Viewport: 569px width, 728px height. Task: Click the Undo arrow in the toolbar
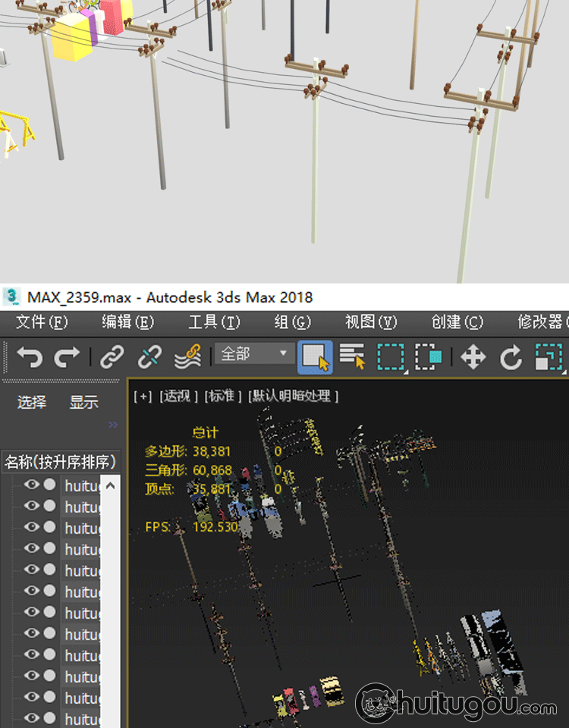[x=30, y=356]
